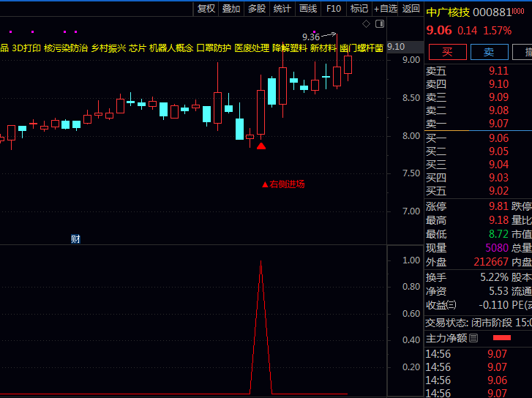This screenshot has width=532, height=398.
Task: Click 收益(三) value -0.110
Action: click(x=494, y=305)
